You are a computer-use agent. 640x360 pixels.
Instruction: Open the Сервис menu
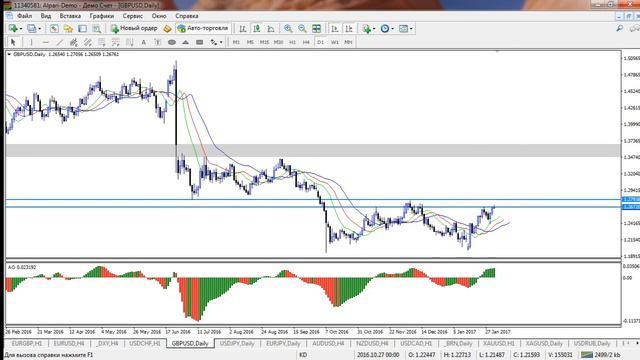coord(133,16)
